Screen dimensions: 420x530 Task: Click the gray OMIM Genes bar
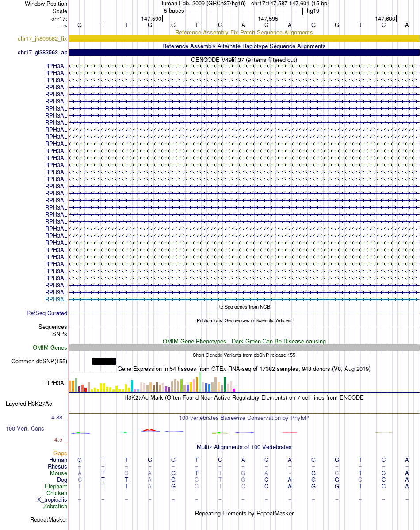244,348
